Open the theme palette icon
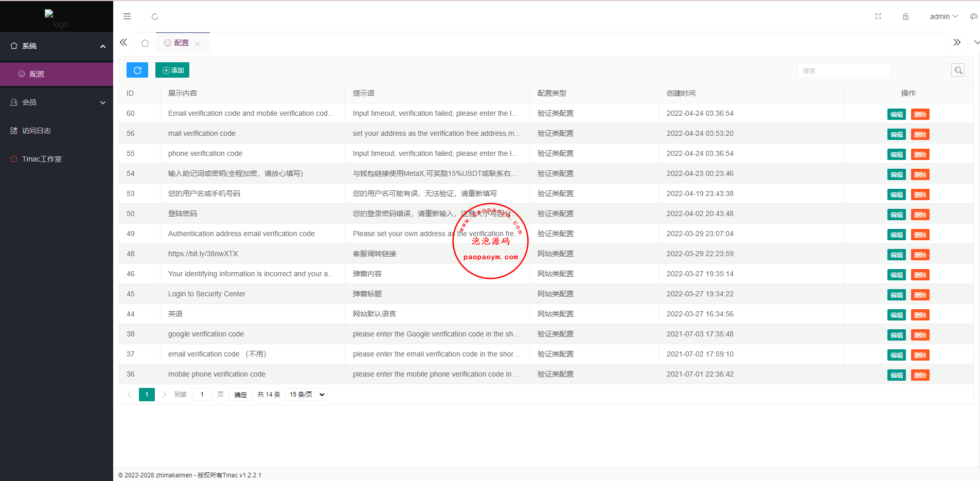Screen dimensions: 980x481 click(973, 16)
